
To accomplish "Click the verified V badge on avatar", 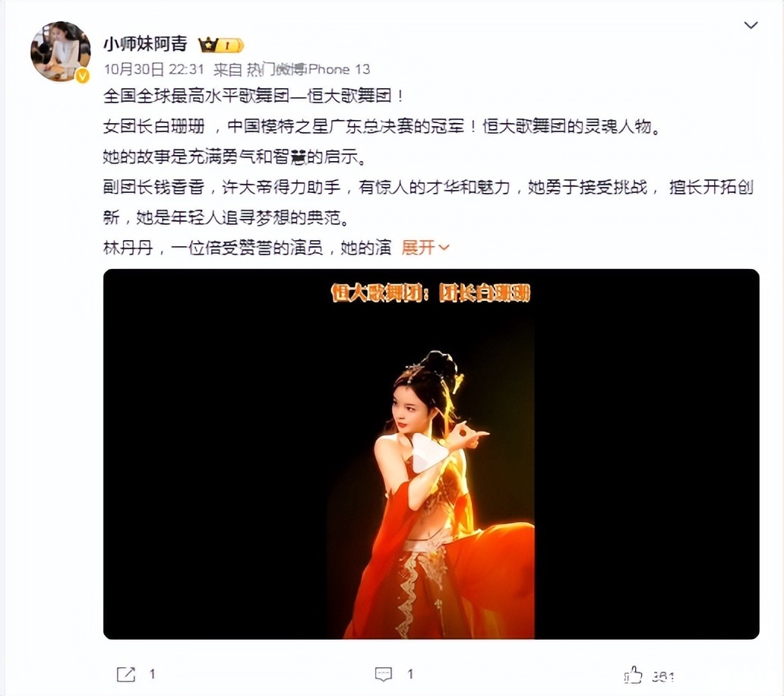I will tap(82, 75).
